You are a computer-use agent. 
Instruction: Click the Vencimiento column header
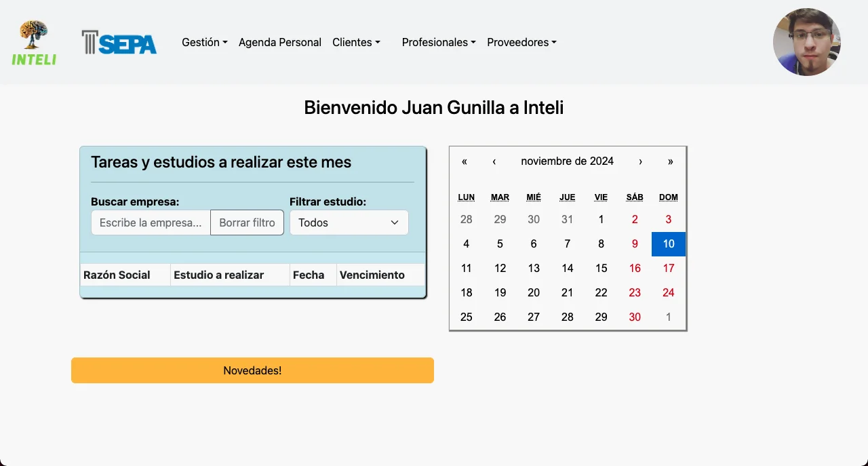[372, 275]
